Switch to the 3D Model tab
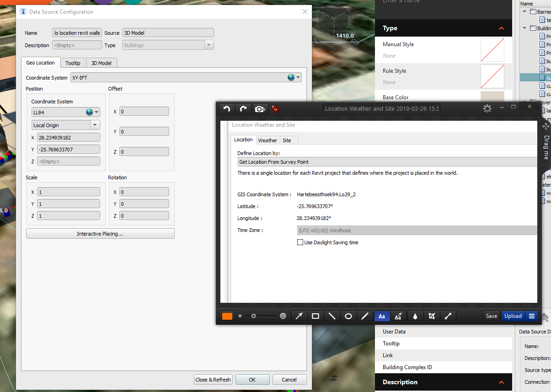The width and height of the screenshot is (551, 392). click(102, 63)
